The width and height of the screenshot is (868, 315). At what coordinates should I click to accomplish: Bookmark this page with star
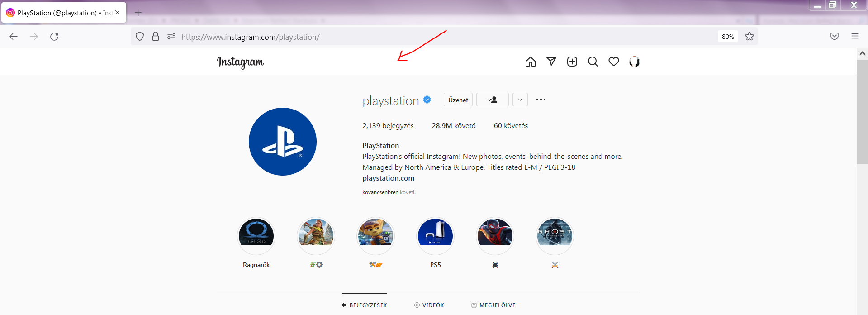click(749, 37)
